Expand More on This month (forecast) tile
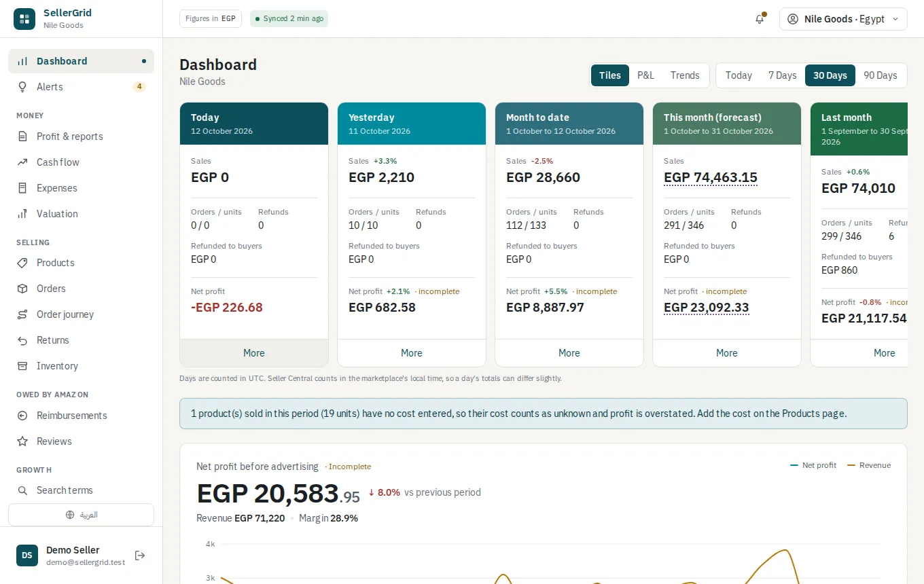Viewport: 924px width, 584px height. [727, 353]
